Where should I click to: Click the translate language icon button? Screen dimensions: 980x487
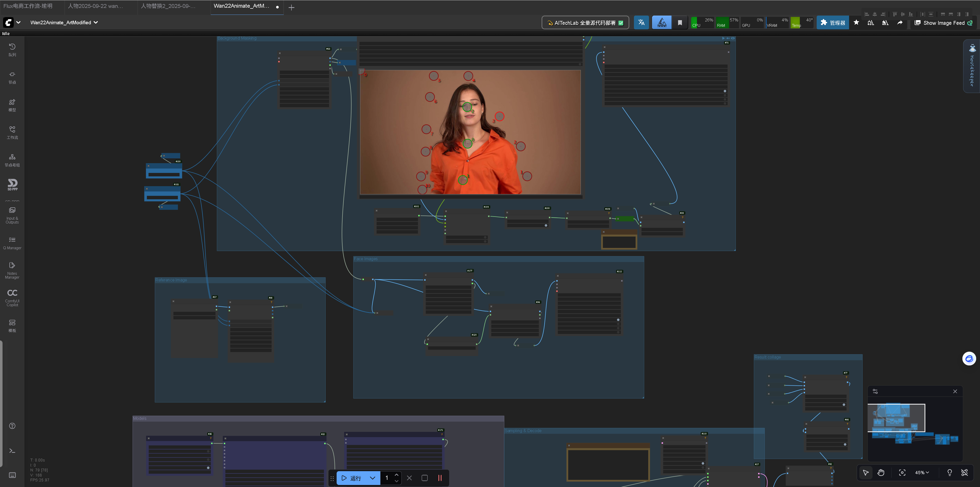(641, 22)
